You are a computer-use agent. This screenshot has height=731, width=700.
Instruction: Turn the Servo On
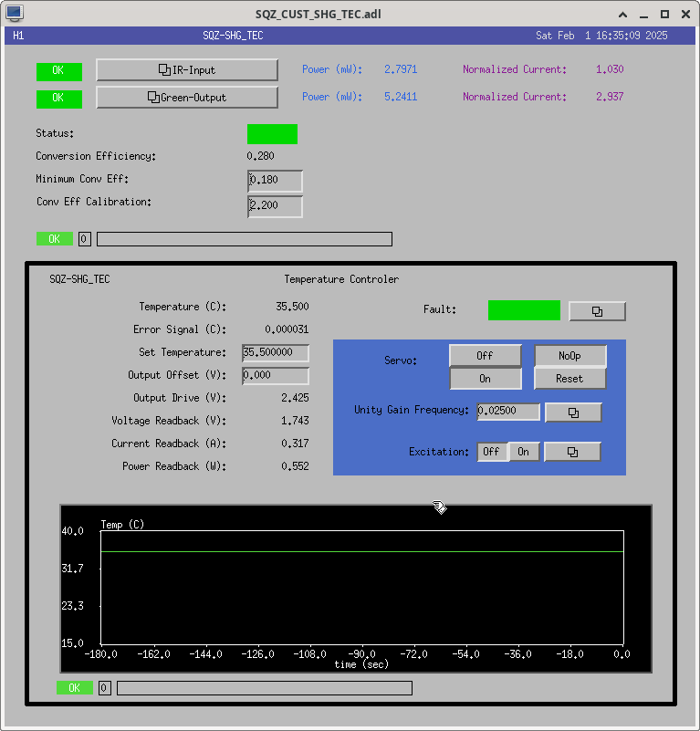pos(485,379)
